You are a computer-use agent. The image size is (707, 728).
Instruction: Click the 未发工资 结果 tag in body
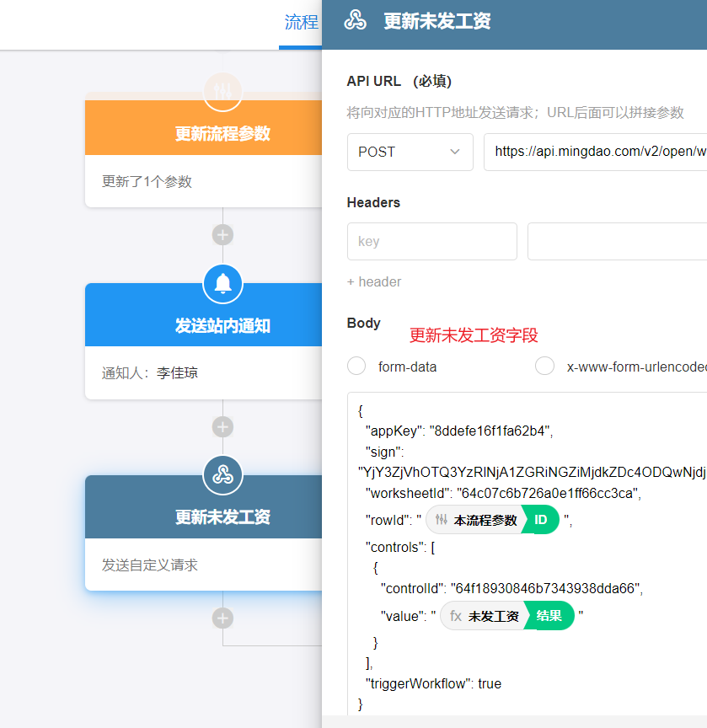coord(507,616)
